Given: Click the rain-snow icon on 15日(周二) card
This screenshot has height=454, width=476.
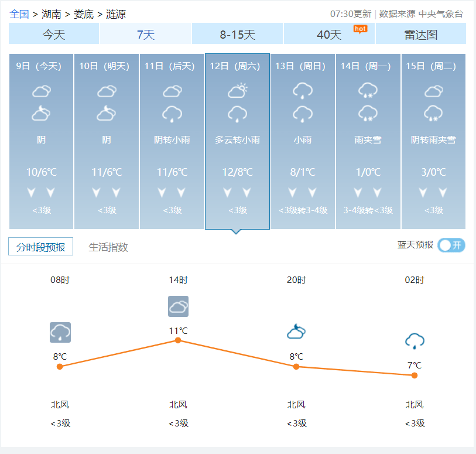Looking at the screenshot, I should click(x=433, y=114).
